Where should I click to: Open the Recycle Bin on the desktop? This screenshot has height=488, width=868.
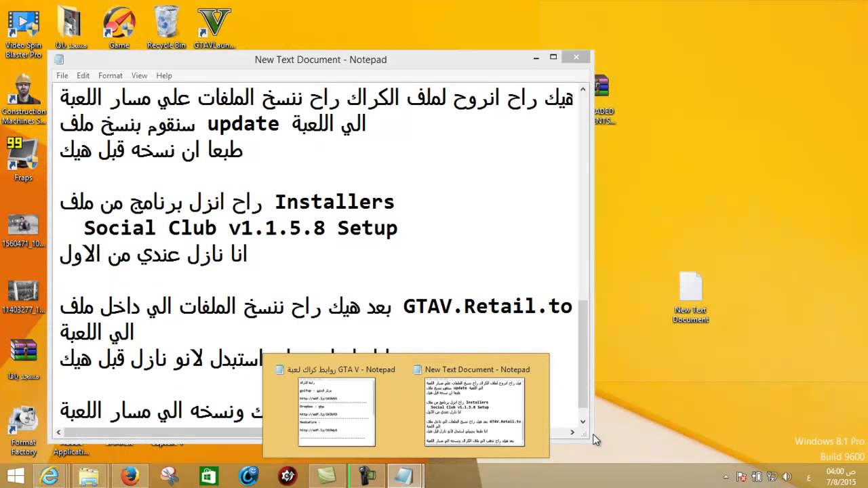(x=166, y=28)
